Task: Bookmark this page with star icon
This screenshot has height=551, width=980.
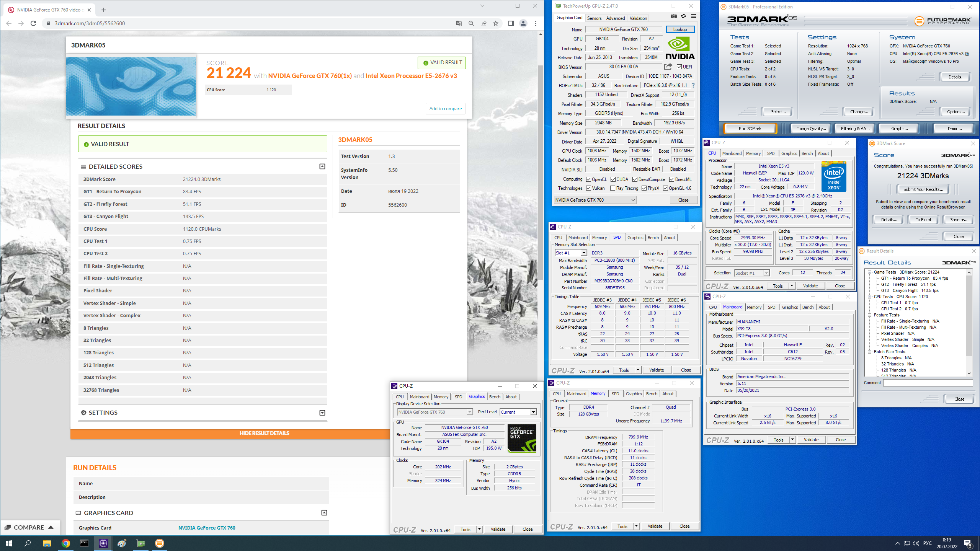Action: 496,23
